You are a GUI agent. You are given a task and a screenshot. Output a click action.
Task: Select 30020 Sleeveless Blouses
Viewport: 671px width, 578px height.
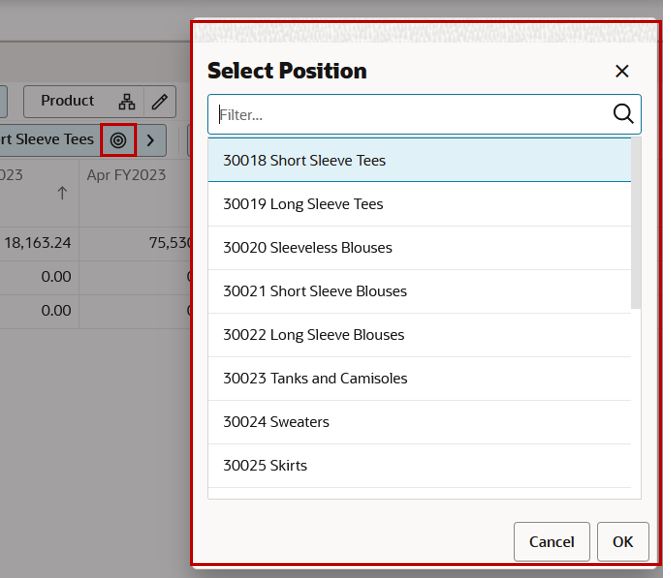point(419,248)
